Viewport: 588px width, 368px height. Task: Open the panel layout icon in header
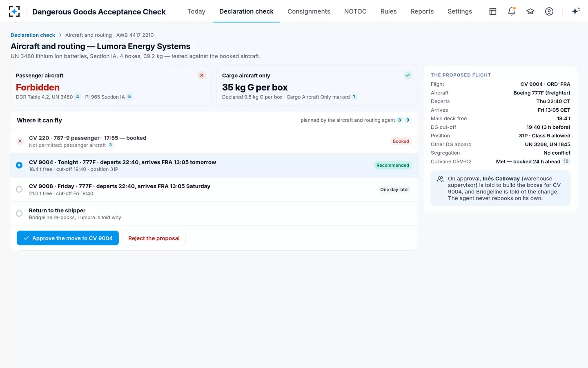493,11
